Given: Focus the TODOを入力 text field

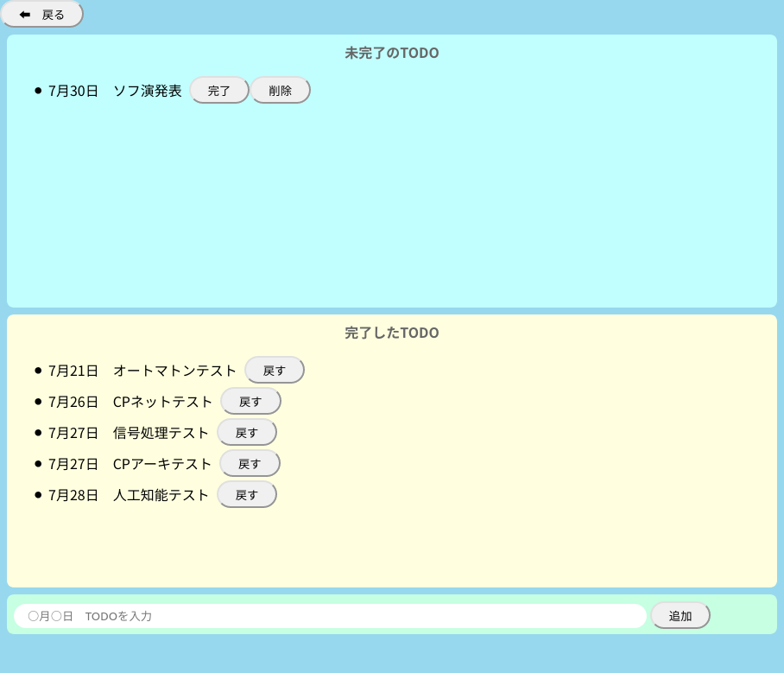Looking at the screenshot, I should 330,616.
